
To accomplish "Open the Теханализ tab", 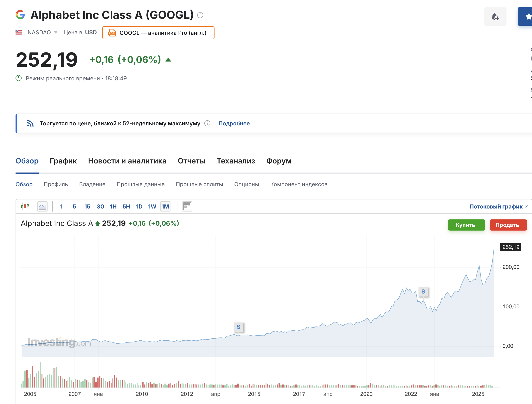I will pos(235,161).
